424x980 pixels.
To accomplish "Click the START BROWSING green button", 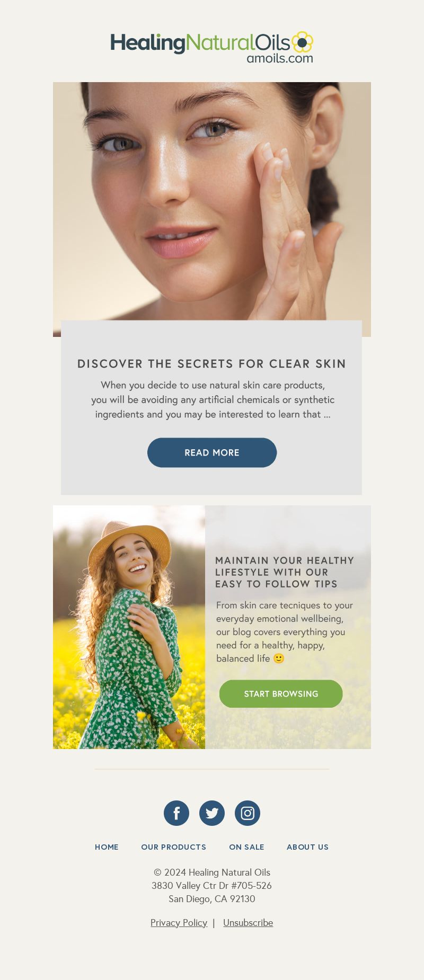I will coord(281,694).
